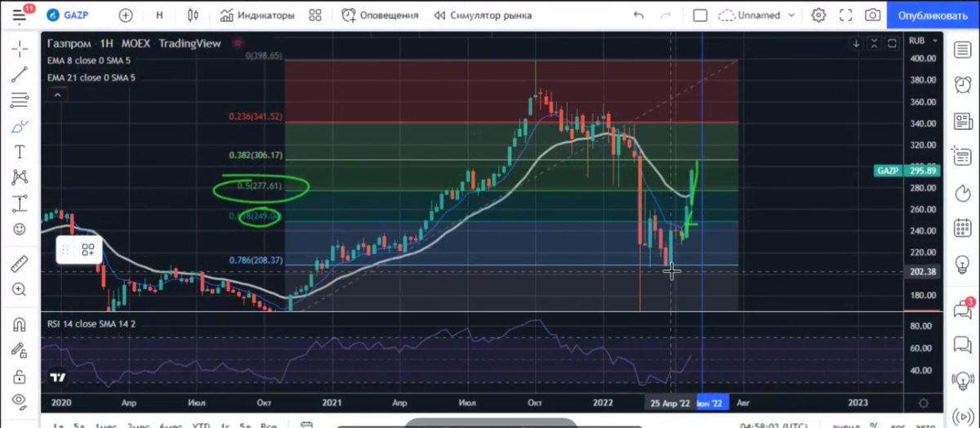980x428 pixels.
Task: Open the main hamburger menu
Action: [19, 15]
